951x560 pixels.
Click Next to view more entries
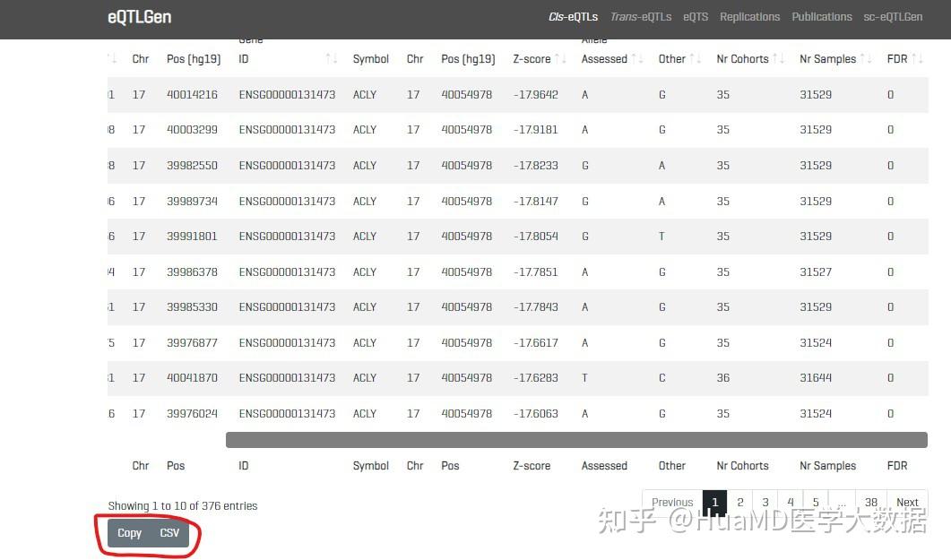906,503
